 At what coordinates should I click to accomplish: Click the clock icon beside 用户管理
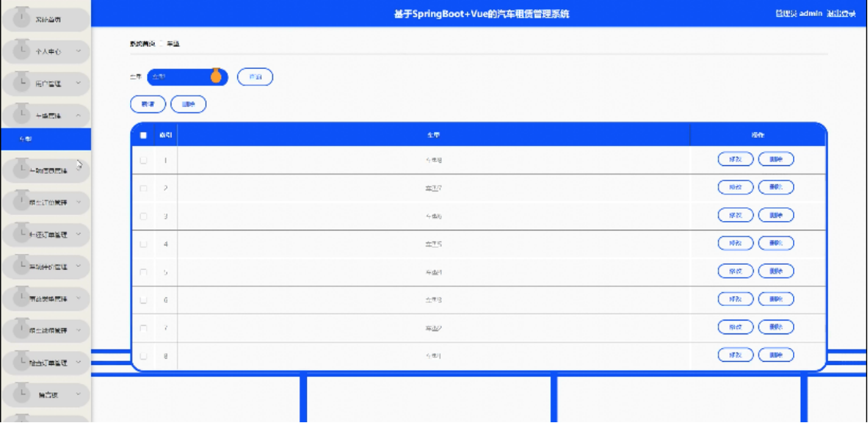click(21, 81)
